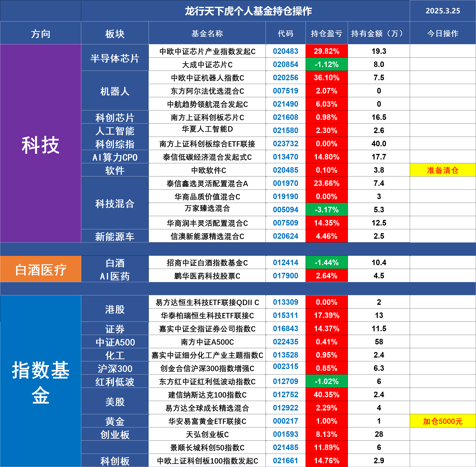Select the fund 招商中证白酒指数基金C
Screen dimensions: 476x467
pyautogui.click(x=207, y=262)
